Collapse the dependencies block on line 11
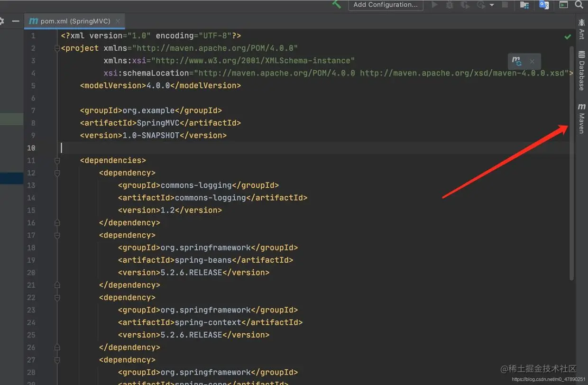This screenshot has width=588, height=385. [57, 161]
